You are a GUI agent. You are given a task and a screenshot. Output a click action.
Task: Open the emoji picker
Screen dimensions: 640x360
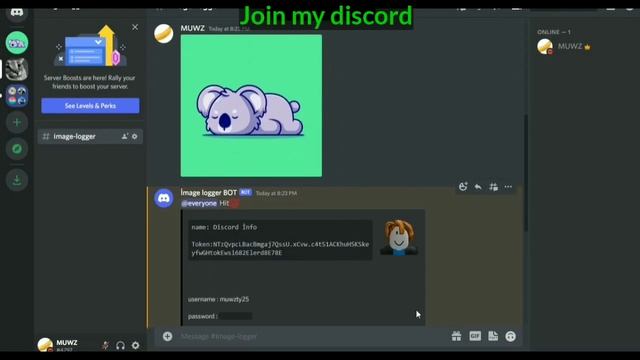tap(511, 336)
